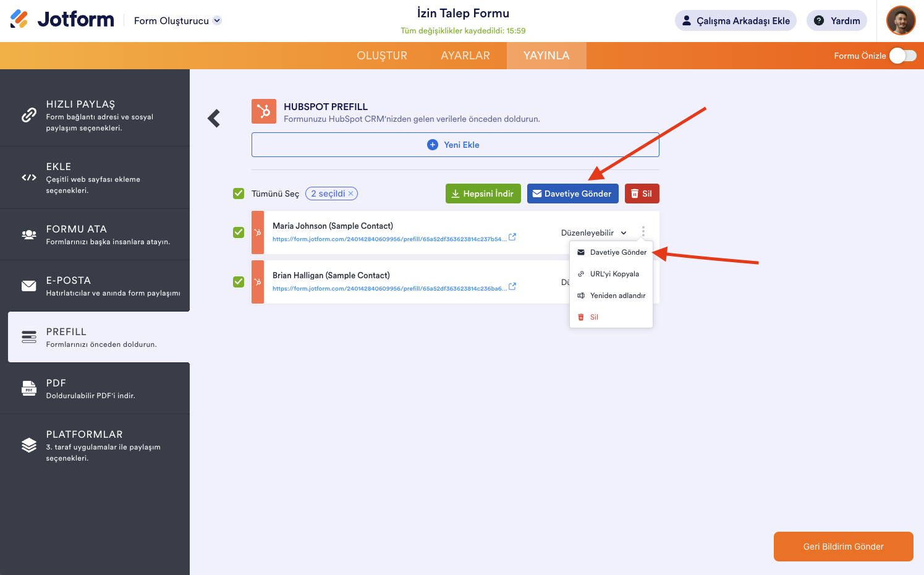Select URL'yi Kopyala in the context menu
The width and height of the screenshot is (924, 575).
(x=611, y=274)
